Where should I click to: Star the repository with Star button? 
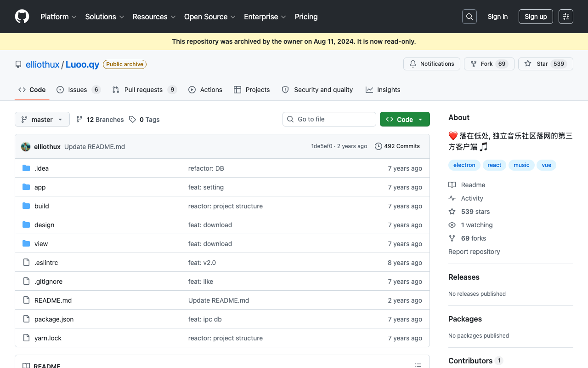pyautogui.click(x=546, y=64)
